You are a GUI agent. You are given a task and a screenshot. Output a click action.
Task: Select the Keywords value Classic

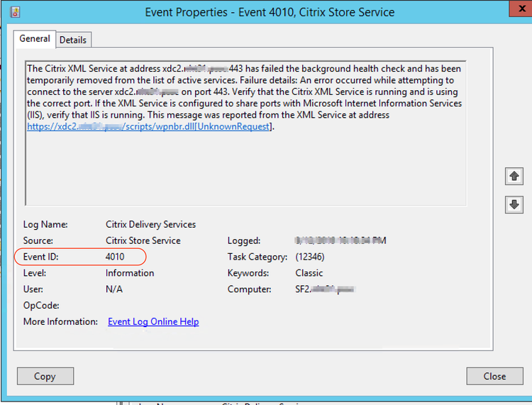pos(309,273)
